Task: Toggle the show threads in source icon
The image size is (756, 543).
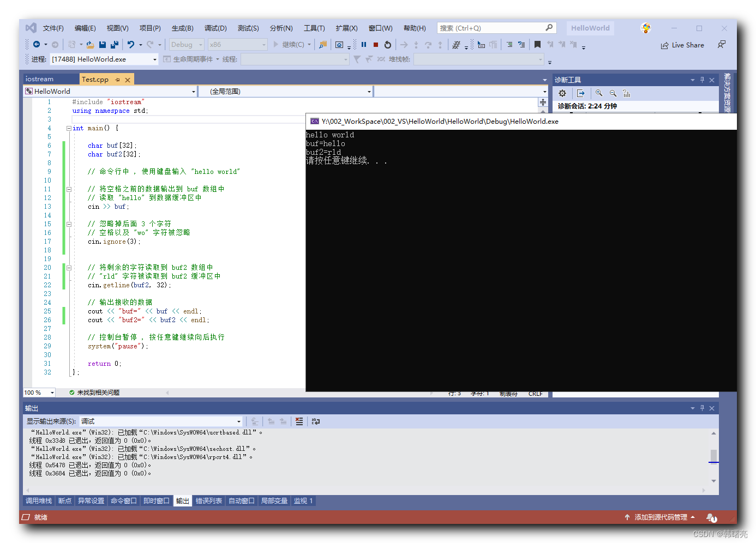Action: click(457, 45)
